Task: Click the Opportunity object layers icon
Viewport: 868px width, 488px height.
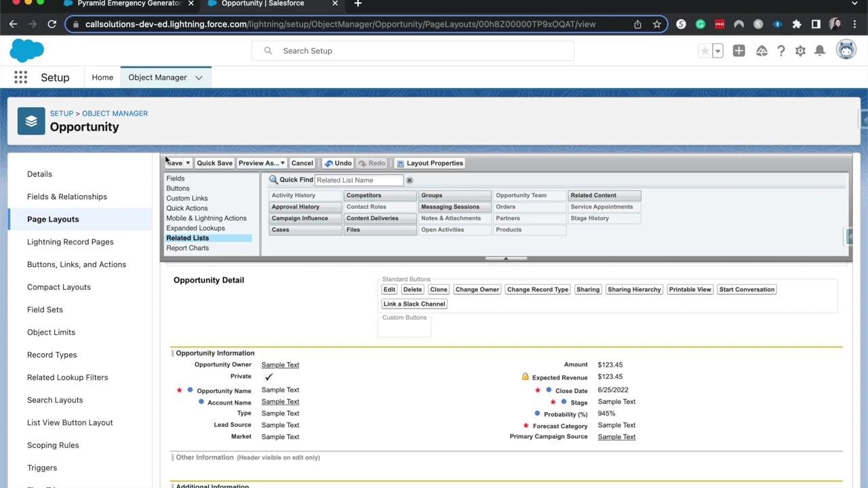Action: click(31, 121)
